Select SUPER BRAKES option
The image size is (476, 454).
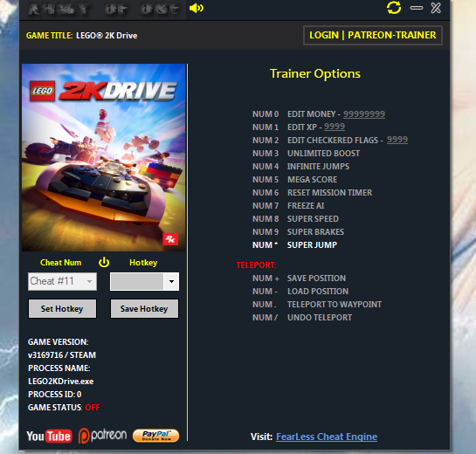coord(315,231)
